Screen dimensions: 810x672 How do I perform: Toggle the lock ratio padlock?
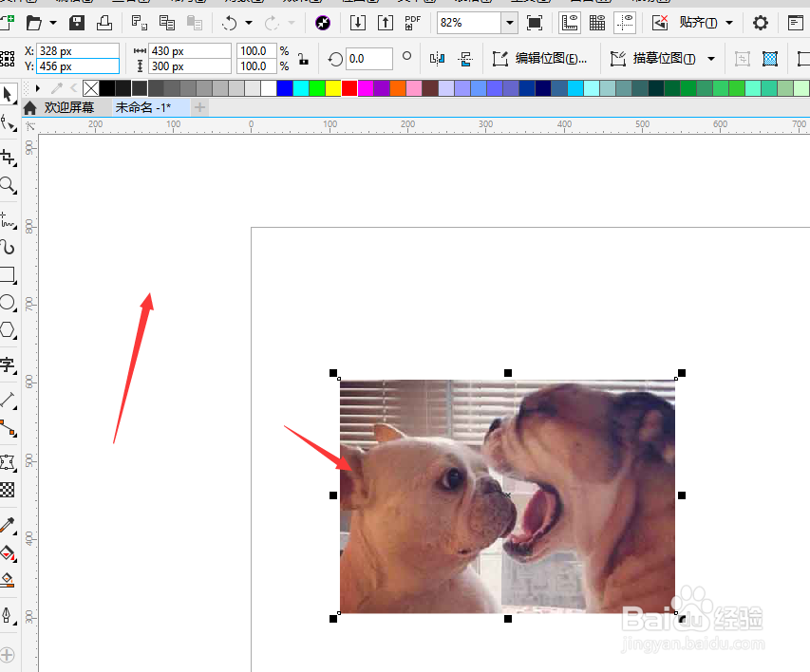click(303, 59)
